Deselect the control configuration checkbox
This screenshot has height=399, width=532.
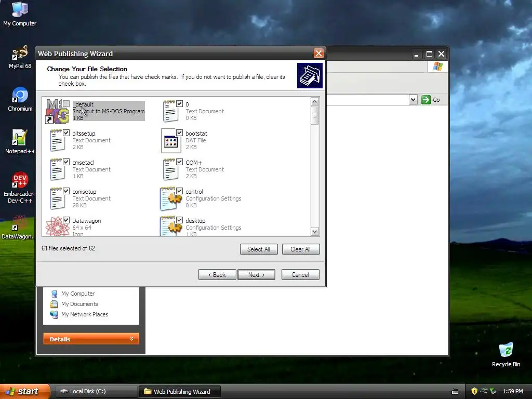(x=179, y=191)
